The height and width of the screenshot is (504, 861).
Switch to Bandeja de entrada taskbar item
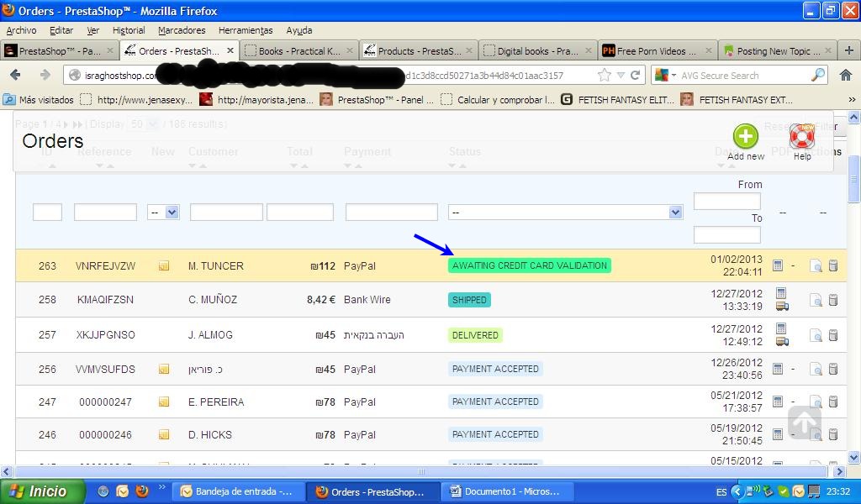point(238,491)
